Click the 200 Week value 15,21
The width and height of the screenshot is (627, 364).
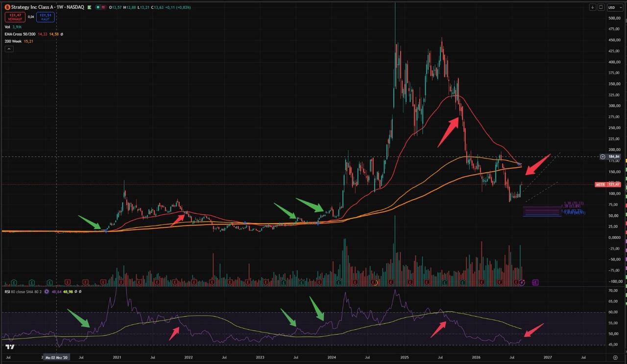point(29,42)
